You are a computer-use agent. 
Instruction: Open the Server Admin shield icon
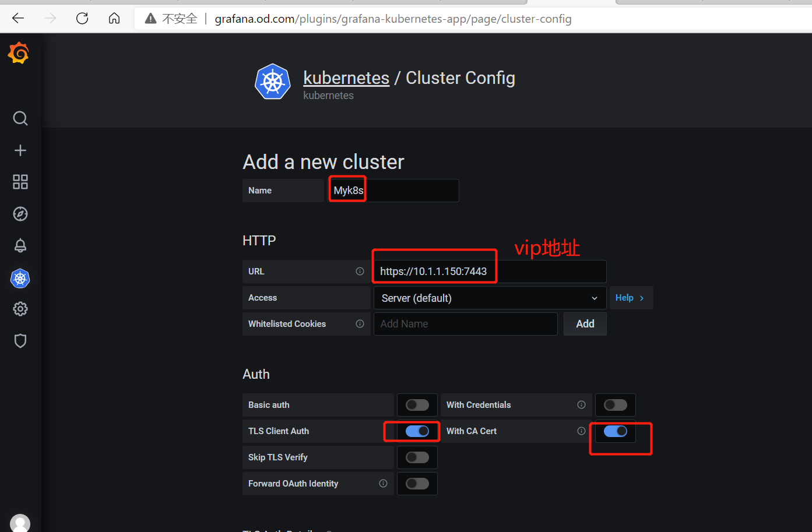(20, 341)
